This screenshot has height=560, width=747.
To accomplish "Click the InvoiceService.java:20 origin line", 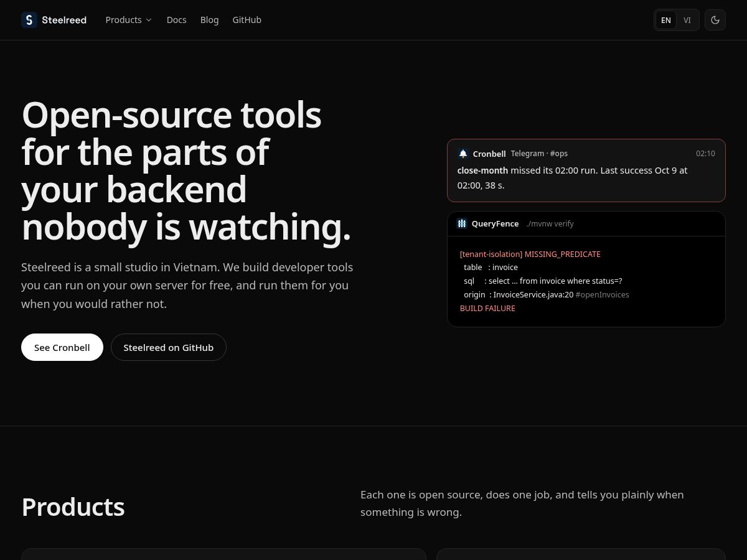I will click(x=519, y=294).
